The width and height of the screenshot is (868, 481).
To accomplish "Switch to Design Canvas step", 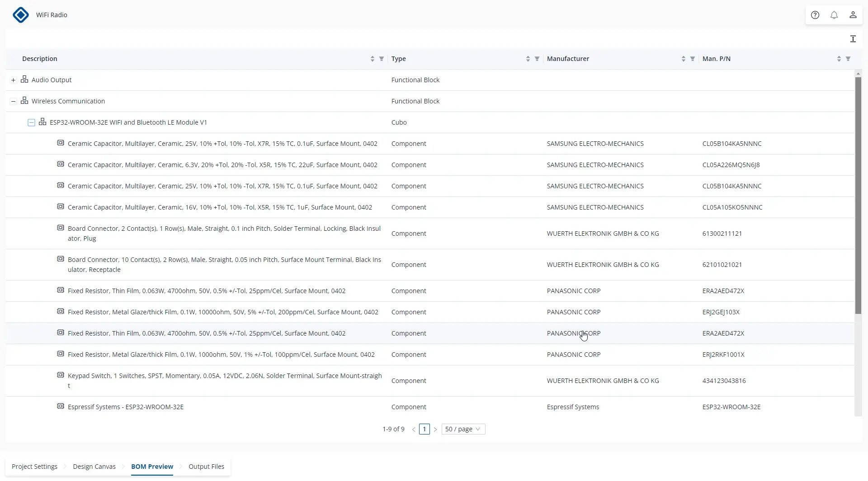I will pyautogui.click(x=94, y=467).
